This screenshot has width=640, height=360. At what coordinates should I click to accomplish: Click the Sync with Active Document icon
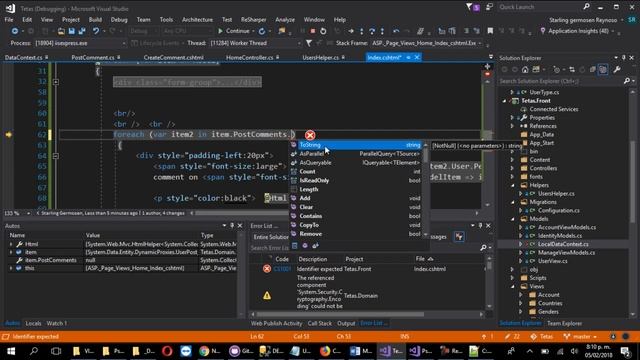tap(571, 70)
